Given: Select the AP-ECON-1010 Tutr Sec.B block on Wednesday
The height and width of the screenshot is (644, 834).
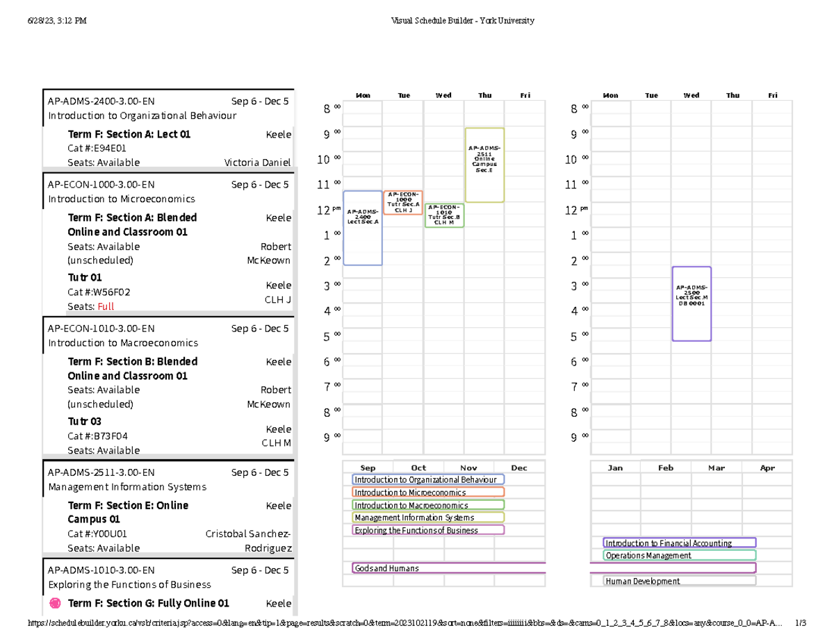Looking at the screenshot, I should 443,215.
